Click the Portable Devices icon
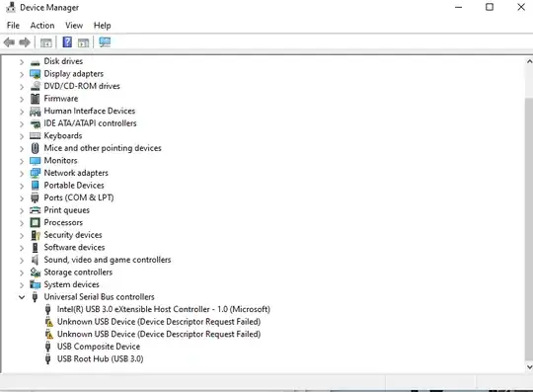This screenshot has width=533, height=392. click(x=35, y=186)
